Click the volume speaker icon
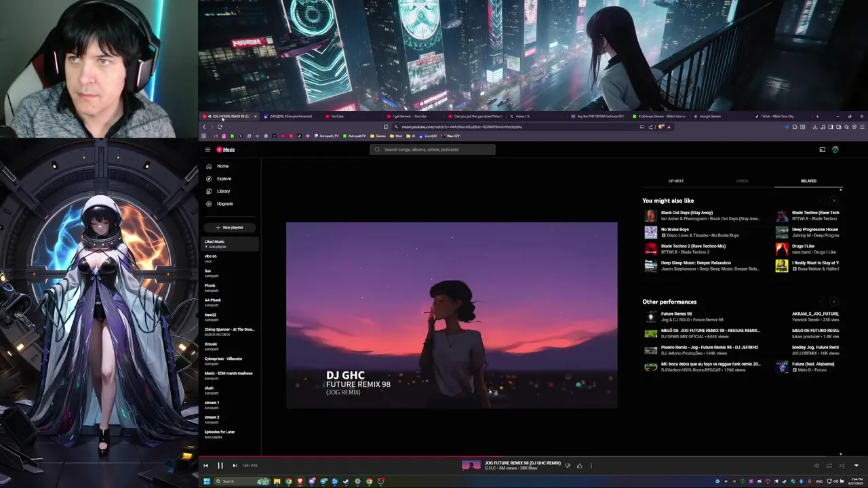Screen dimensions: 868x488 click(816, 466)
